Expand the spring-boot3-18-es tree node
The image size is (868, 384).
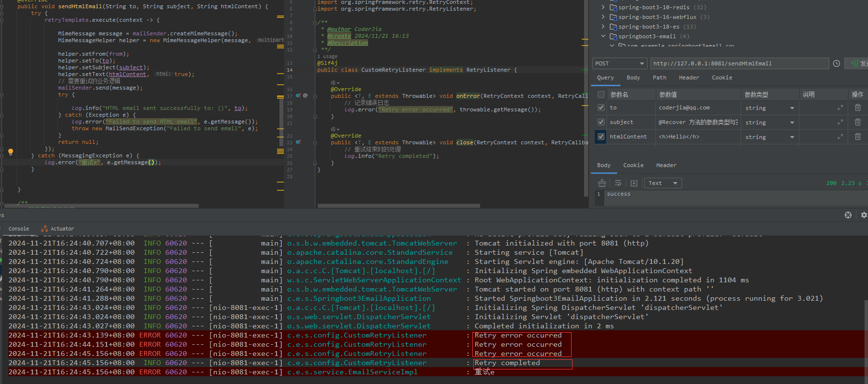603,27
